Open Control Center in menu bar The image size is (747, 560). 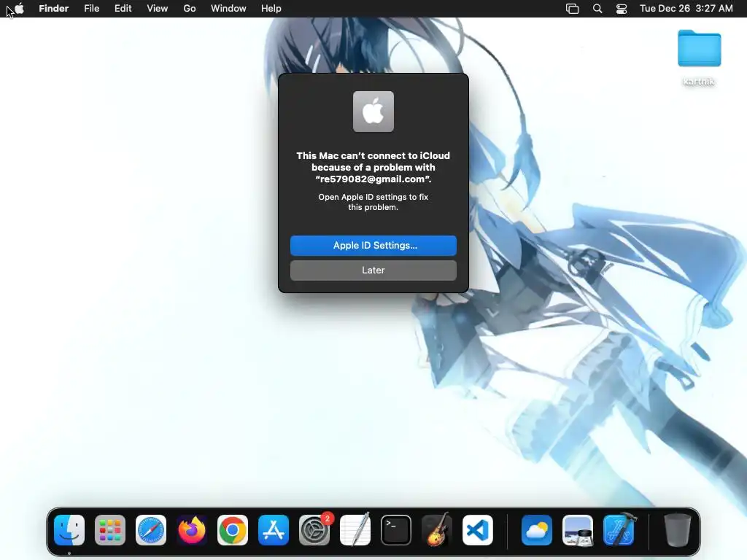pyautogui.click(x=622, y=9)
